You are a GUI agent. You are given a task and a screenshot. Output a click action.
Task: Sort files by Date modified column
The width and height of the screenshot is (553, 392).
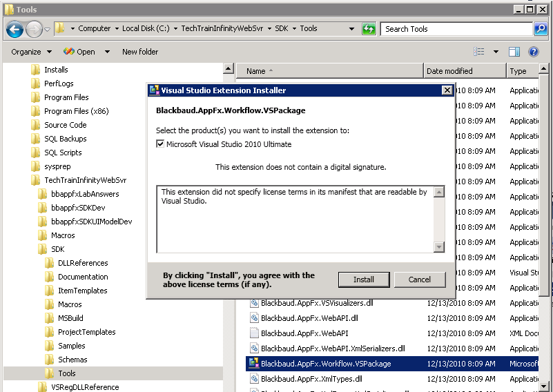click(449, 71)
